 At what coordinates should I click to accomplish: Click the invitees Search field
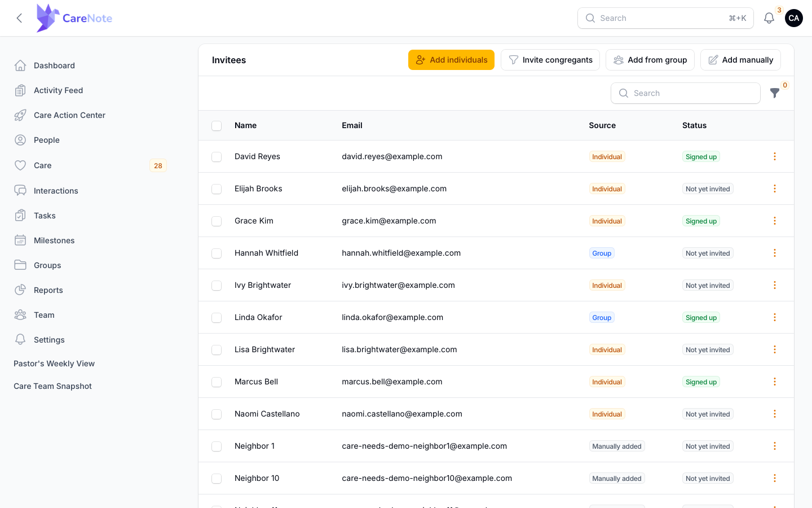[686, 93]
